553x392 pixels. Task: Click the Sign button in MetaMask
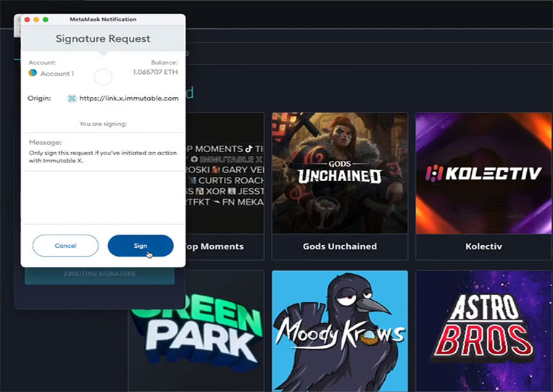coord(141,246)
